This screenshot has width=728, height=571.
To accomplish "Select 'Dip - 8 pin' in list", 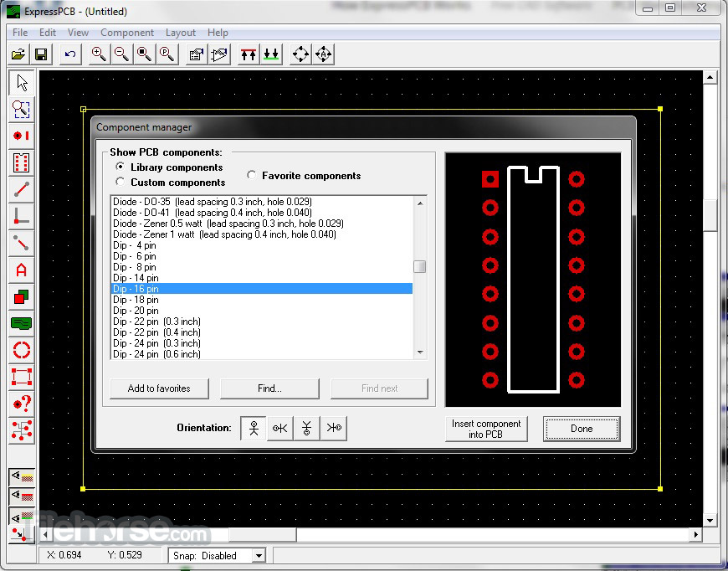I will click(x=261, y=267).
